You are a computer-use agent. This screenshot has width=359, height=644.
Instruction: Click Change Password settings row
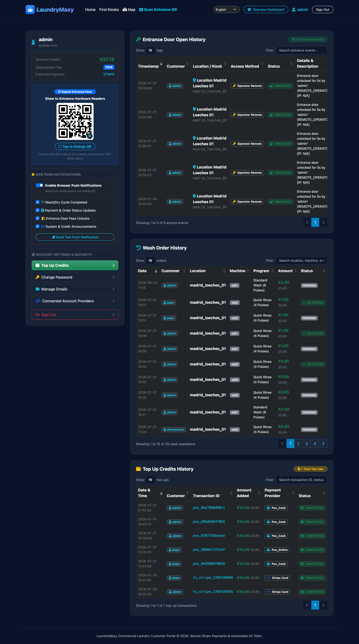pos(75,277)
